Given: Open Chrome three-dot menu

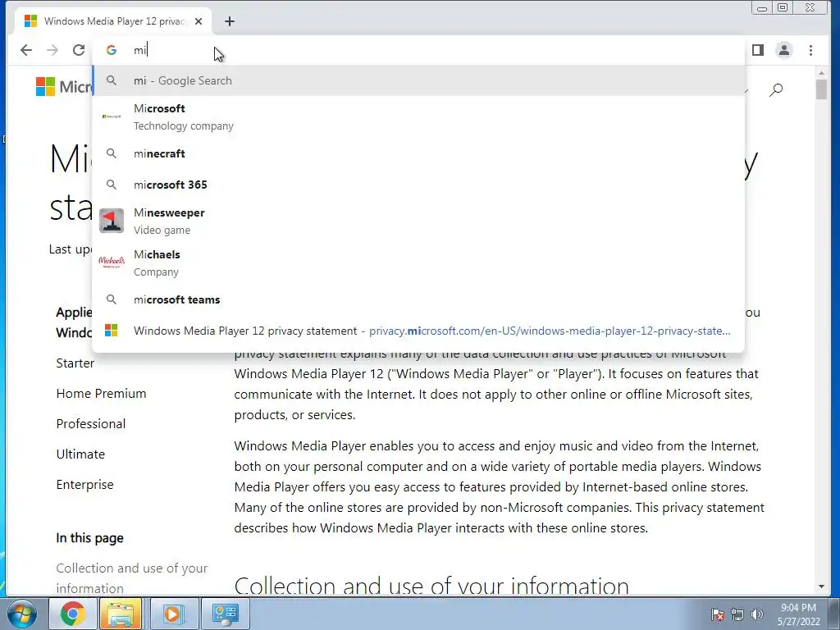Looking at the screenshot, I should 810,50.
